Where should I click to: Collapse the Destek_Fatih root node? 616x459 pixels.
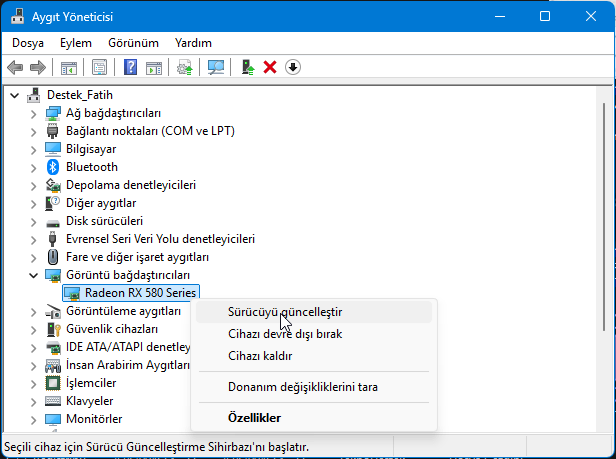[x=15, y=95]
